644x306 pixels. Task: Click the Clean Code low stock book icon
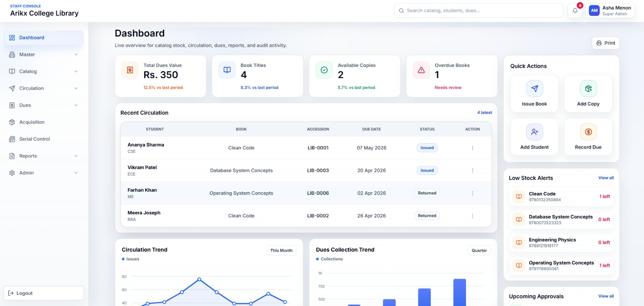click(519, 196)
